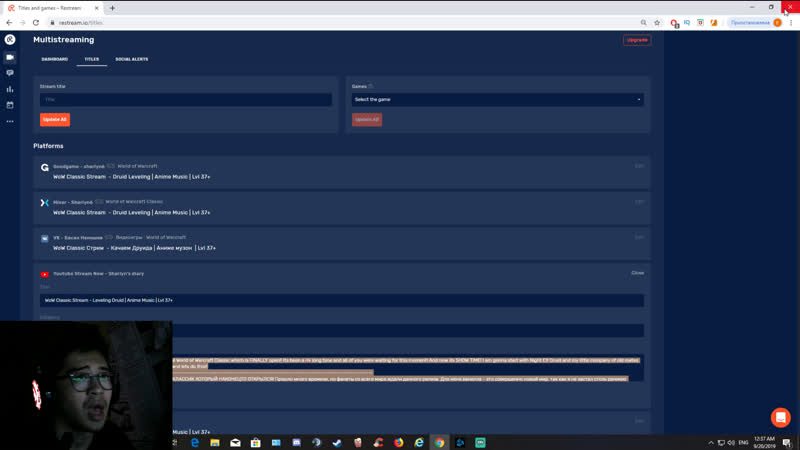Open the more options ellipsis in the sidebar
The image size is (800, 450).
(x=10, y=121)
